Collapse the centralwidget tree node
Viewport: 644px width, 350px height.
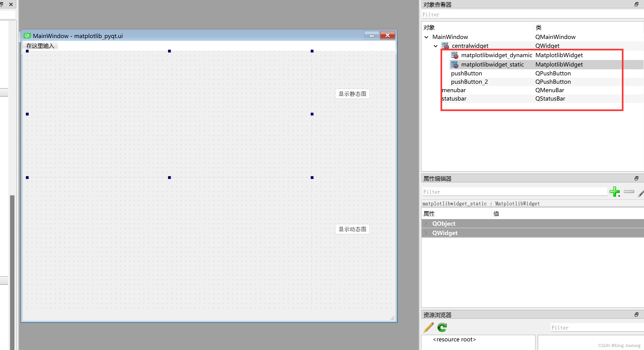coord(435,46)
